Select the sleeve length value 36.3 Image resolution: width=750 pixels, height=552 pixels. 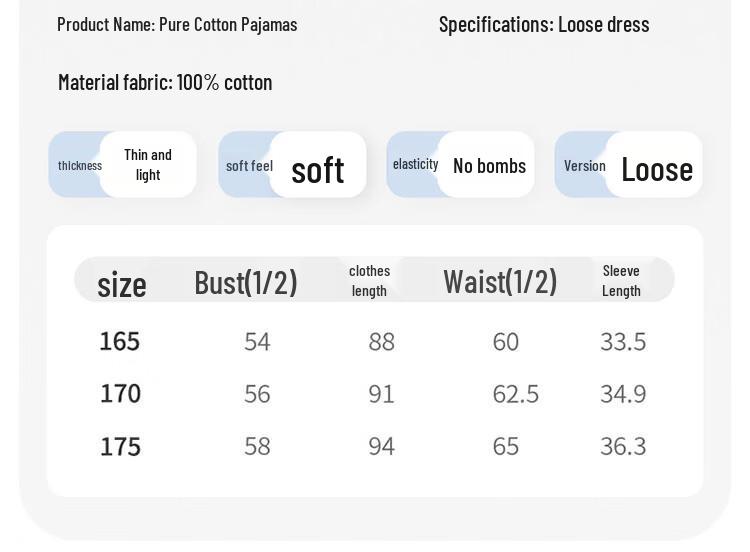[623, 446]
